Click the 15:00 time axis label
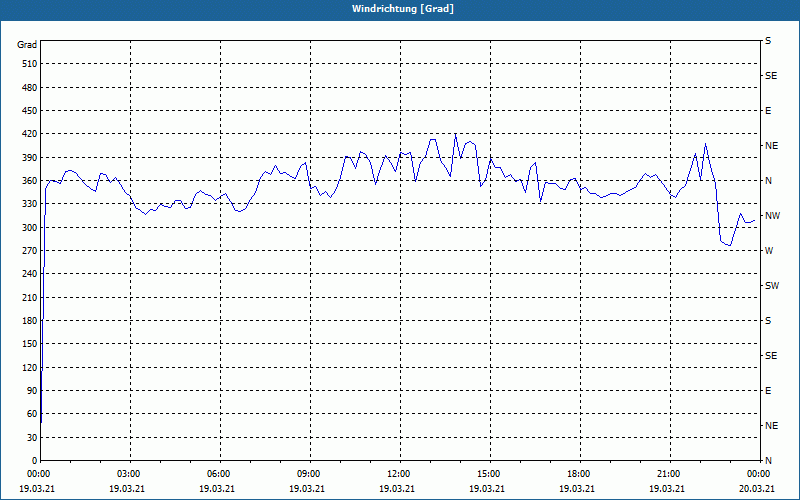Image resolution: width=800 pixels, height=500 pixels. click(490, 473)
